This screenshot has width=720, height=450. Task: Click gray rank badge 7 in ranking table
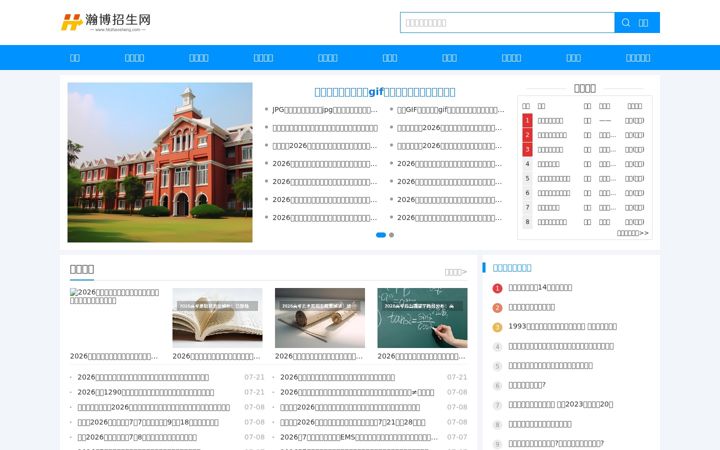click(527, 207)
